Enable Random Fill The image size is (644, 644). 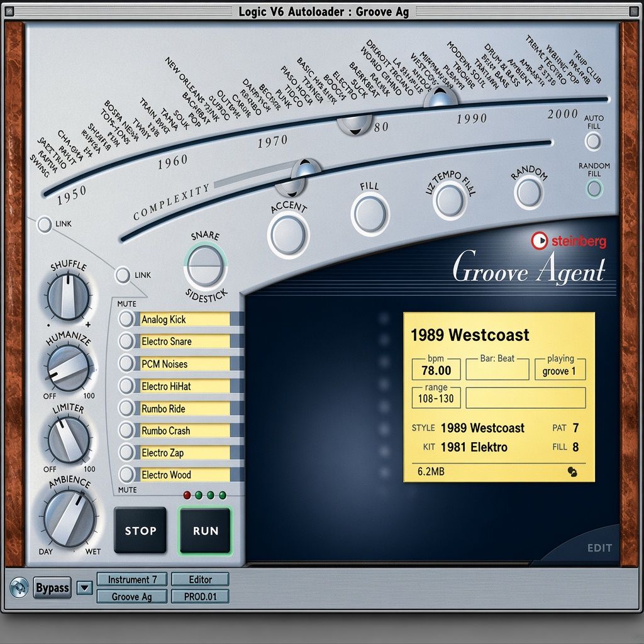point(594,189)
